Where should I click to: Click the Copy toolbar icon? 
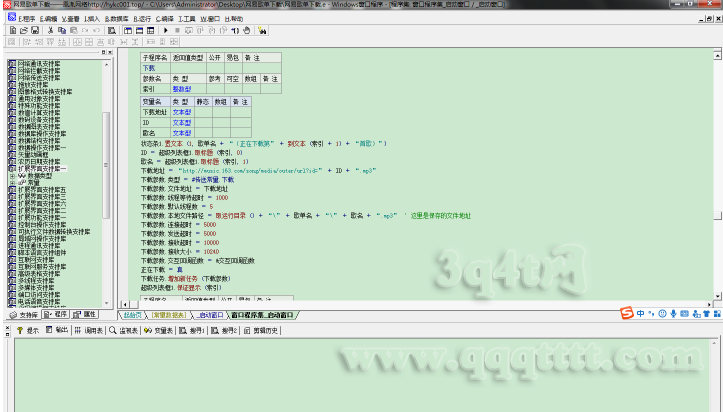[62, 30]
